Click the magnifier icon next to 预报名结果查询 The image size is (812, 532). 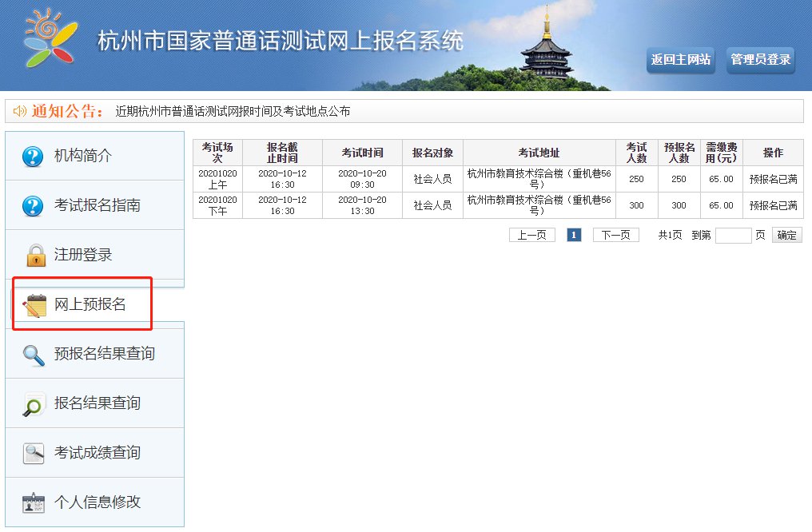click(x=34, y=355)
